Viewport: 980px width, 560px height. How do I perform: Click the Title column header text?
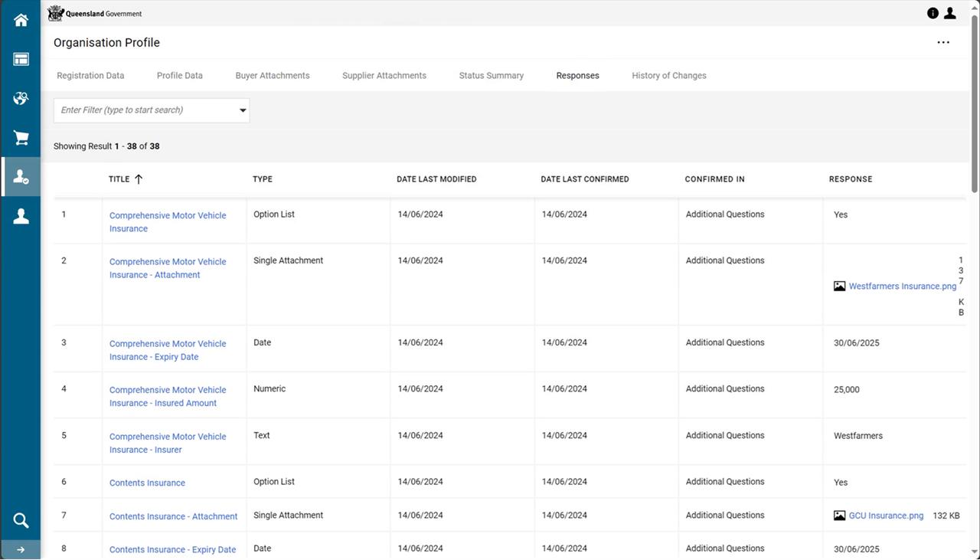tap(119, 179)
